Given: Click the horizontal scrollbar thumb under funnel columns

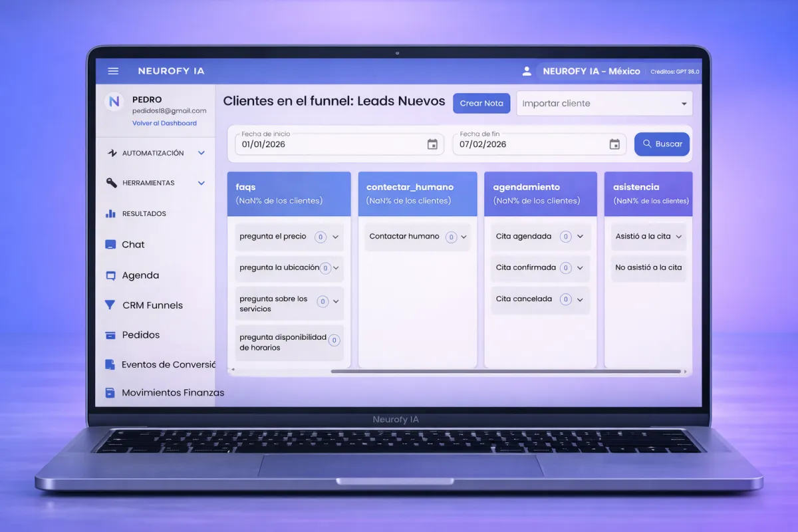Looking at the screenshot, I should (x=505, y=371).
